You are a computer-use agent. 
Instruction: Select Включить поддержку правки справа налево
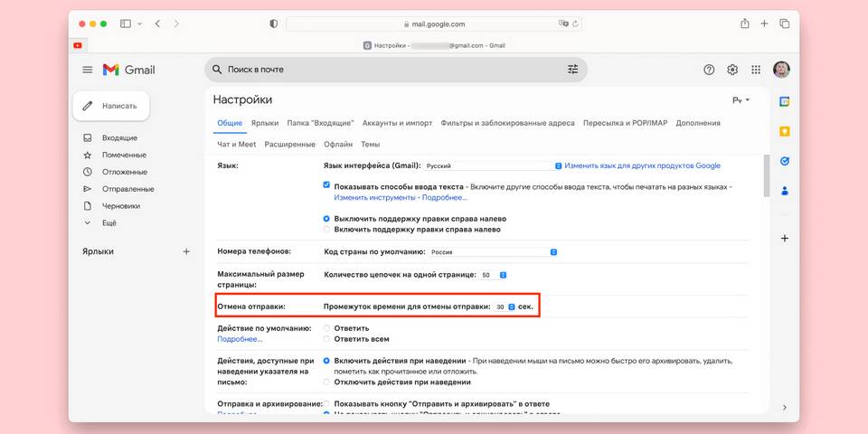click(326, 229)
